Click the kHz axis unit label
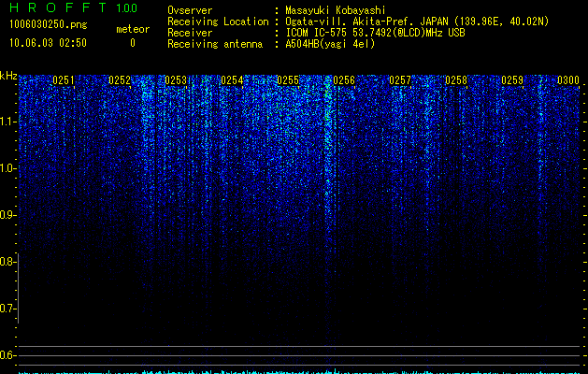This screenshot has width=588, height=374. (x=8, y=76)
